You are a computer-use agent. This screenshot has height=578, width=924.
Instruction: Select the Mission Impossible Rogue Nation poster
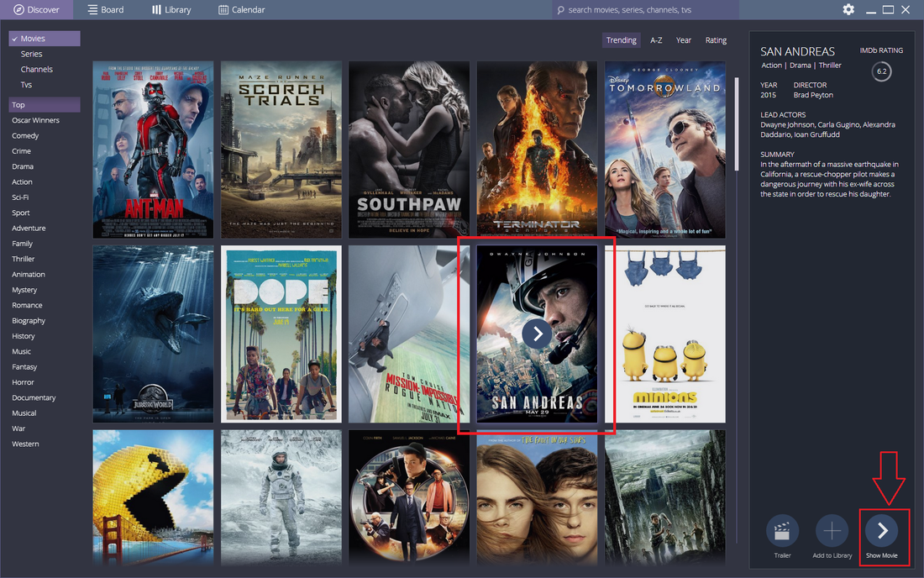tap(409, 334)
